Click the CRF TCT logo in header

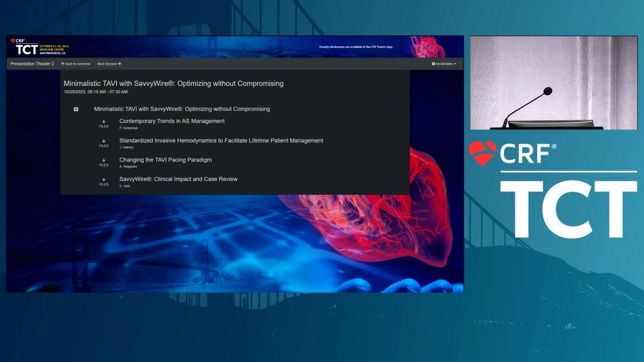click(39, 47)
